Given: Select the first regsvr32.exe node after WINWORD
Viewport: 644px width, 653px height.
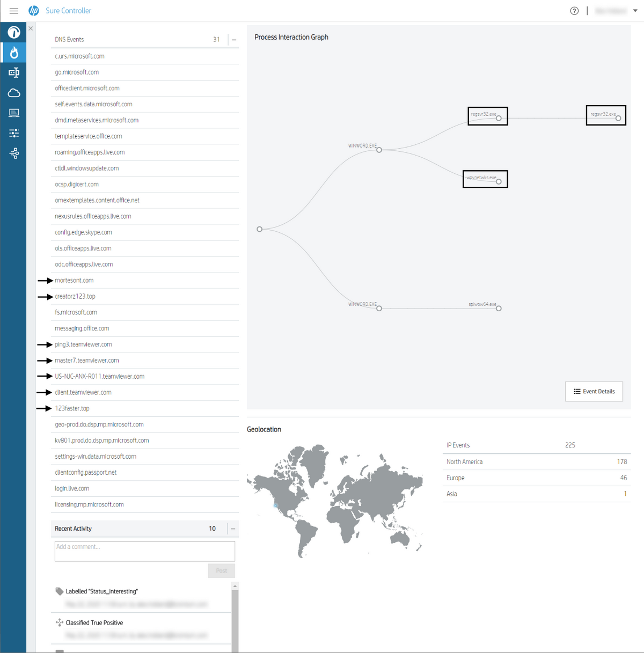Looking at the screenshot, I should point(499,118).
